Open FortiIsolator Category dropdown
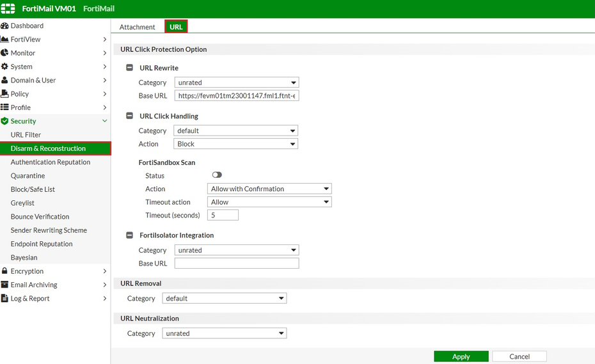Viewport: 595px width, 364px height. tap(237, 250)
